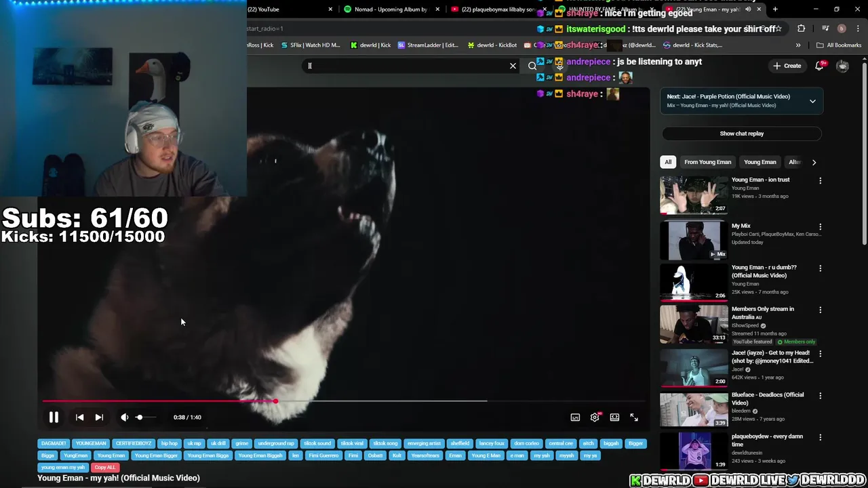The image size is (868, 488).
Task: Go to the previous video
Action: [79, 418]
